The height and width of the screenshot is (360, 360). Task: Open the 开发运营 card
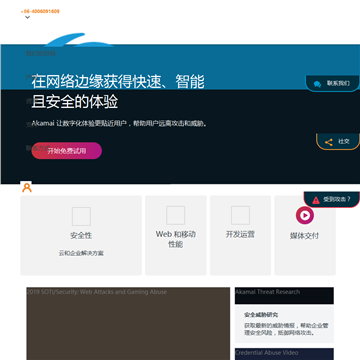pos(240,235)
